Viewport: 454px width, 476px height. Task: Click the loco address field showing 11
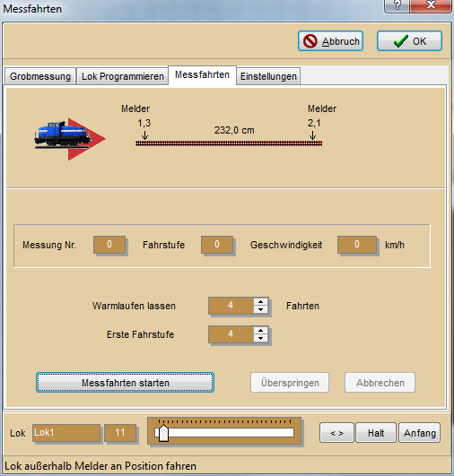click(x=120, y=433)
